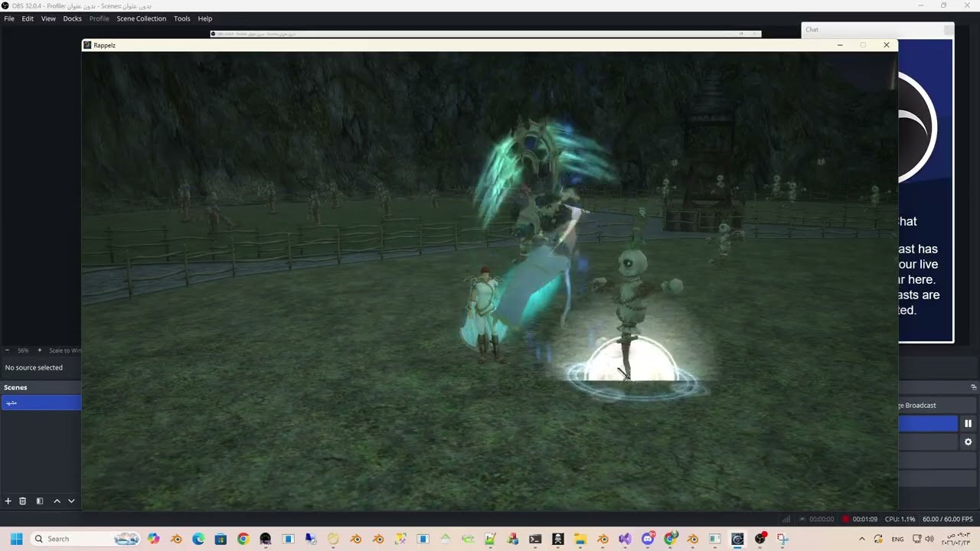
Task: Open scene filters icon in Scenes toolbar
Action: tap(40, 500)
